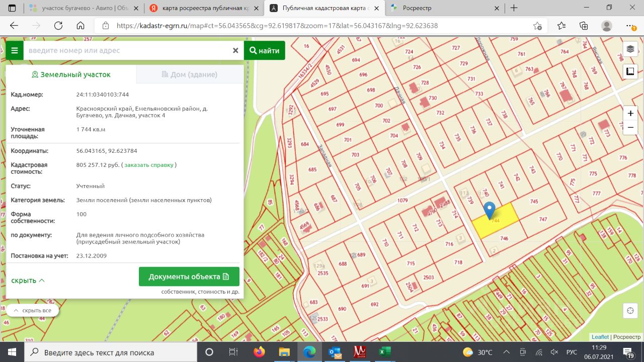Open the red M app on the taskbar
This screenshot has width=644, height=362.
click(359, 352)
